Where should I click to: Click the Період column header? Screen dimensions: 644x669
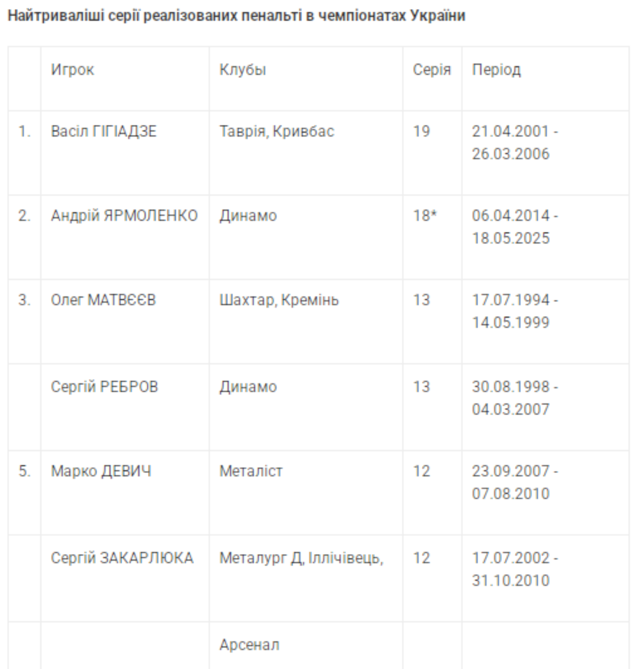pyautogui.click(x=496, y=70)
